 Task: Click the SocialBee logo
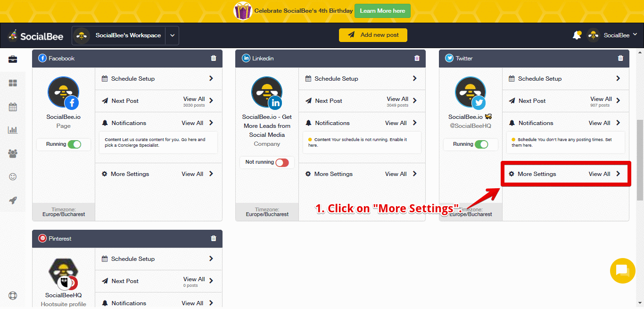35,35
